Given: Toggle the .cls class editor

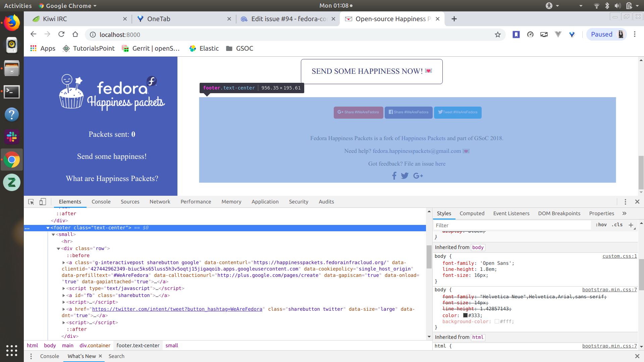Looking at the screenshot, I should click(617, 225).
